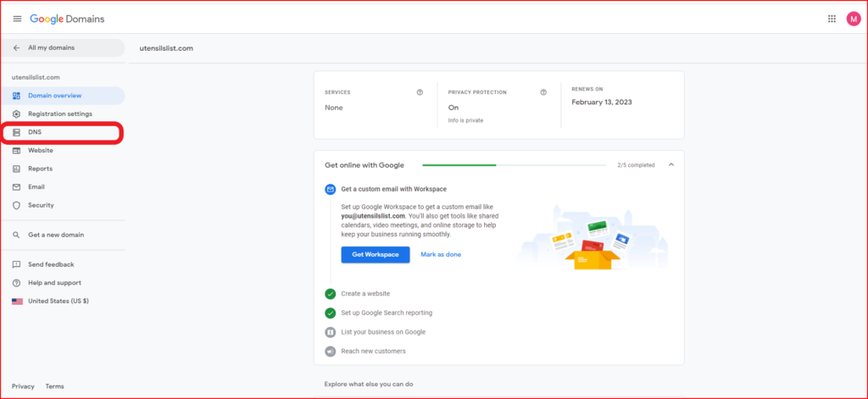Change region United States (US $)
This screenshot has height=399, width=868.
[63, 302]
